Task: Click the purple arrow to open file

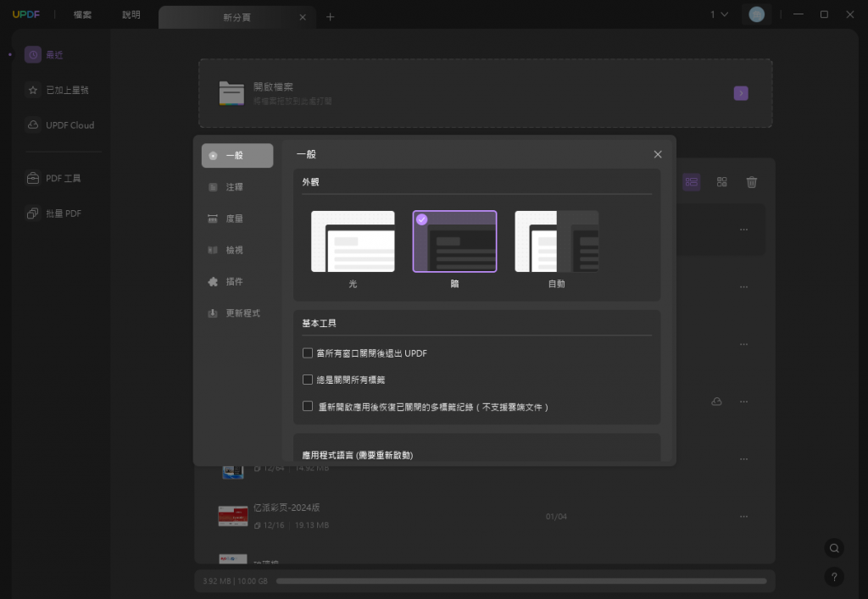Action: 741,93
